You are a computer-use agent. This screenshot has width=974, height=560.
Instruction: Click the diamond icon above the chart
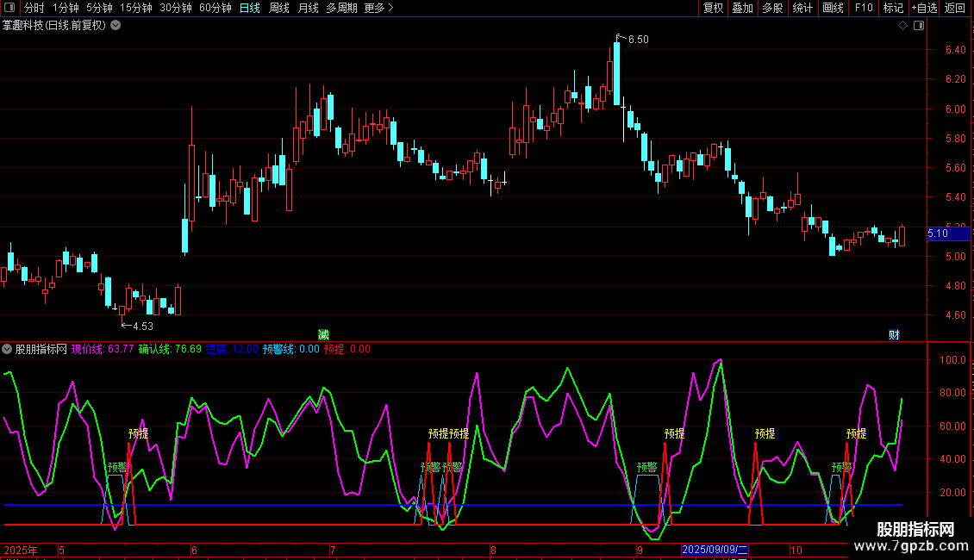[x=902, y=26]
